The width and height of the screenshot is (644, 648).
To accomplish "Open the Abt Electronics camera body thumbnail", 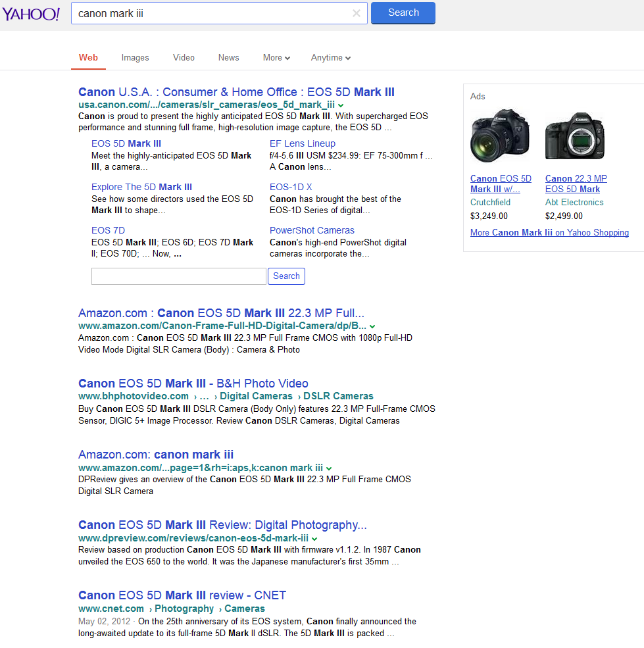I will pos(574,136).
